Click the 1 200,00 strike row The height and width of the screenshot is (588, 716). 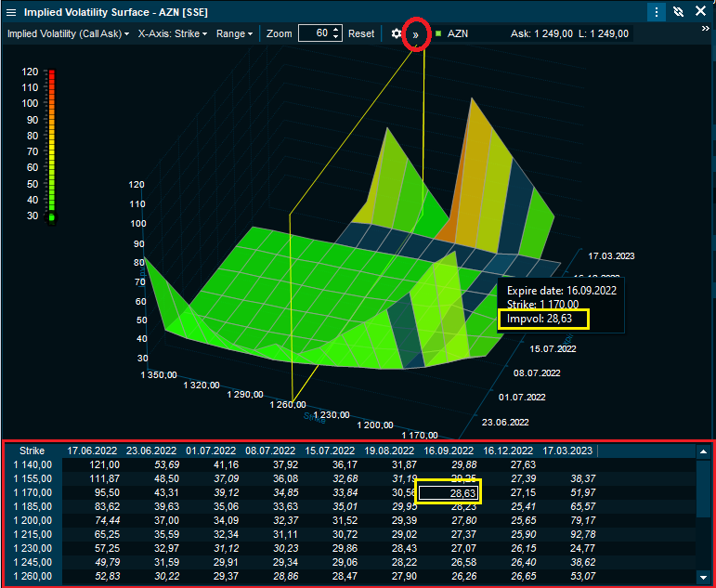[32, 520]
